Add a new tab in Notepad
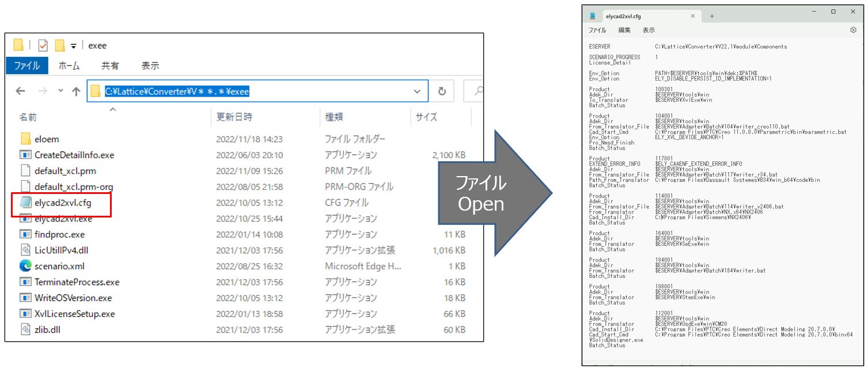The width and height of the screenshot is (868, 370). click(x=712, y=16)
